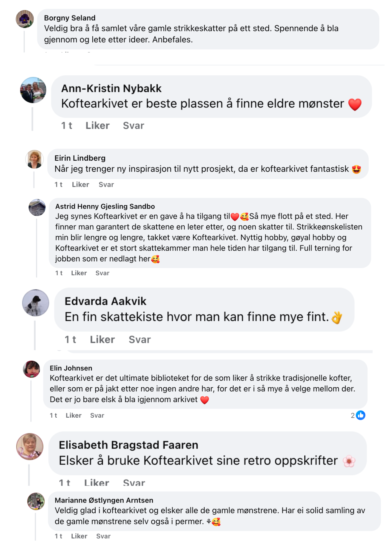Like Marianne Østlyngen Arntsen's comment
Viewport: 392px width, 555px height.
coord(79,536)
